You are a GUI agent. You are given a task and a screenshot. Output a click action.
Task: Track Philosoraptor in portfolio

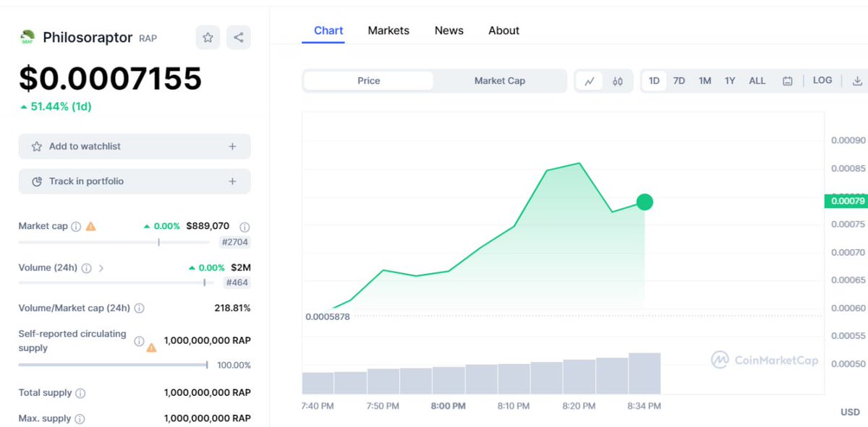tap(135, 181)
